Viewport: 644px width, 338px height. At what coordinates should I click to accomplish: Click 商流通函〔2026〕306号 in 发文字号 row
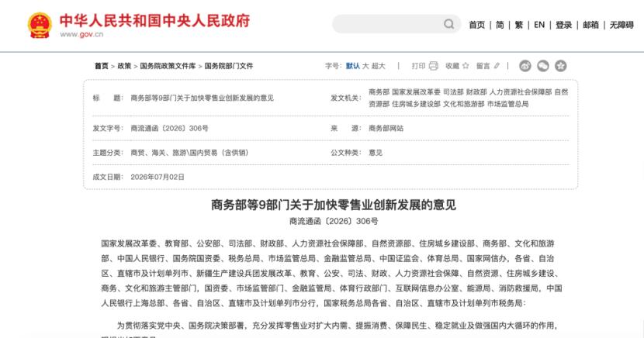coord(170,129)
